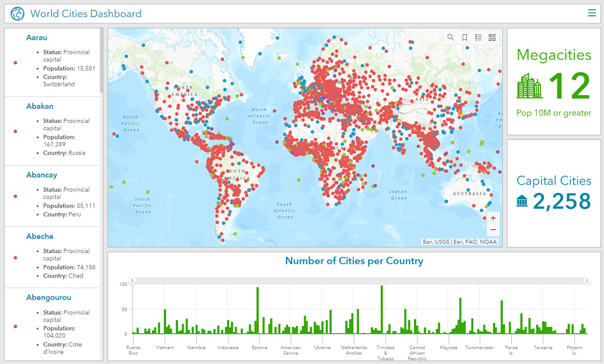
Task: Grab the right chart range slider handle
Action: 587,281
